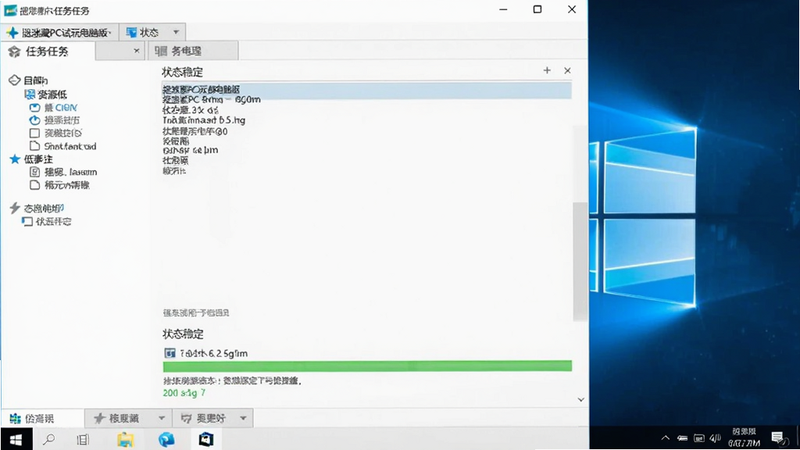Click the green 200 s·ig 7 status text
Viewport: 800px width, 450px height.
(x=184, y=393)
